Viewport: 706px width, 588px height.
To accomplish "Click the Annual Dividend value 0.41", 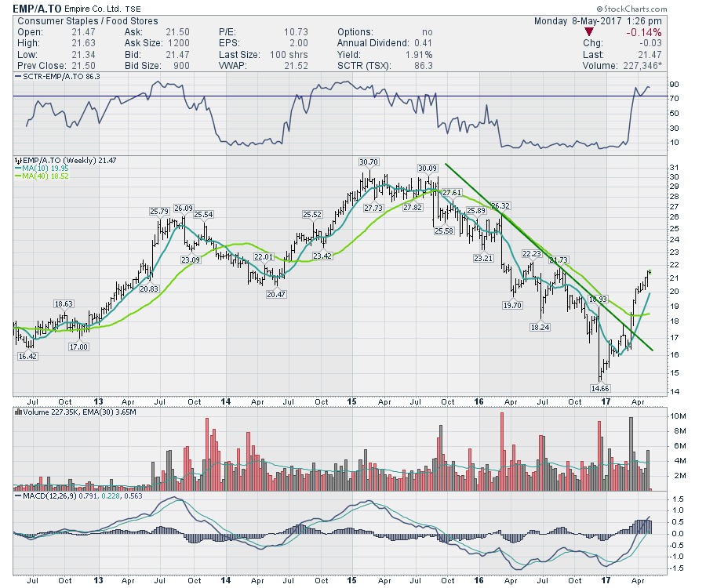I will [423, 43].
